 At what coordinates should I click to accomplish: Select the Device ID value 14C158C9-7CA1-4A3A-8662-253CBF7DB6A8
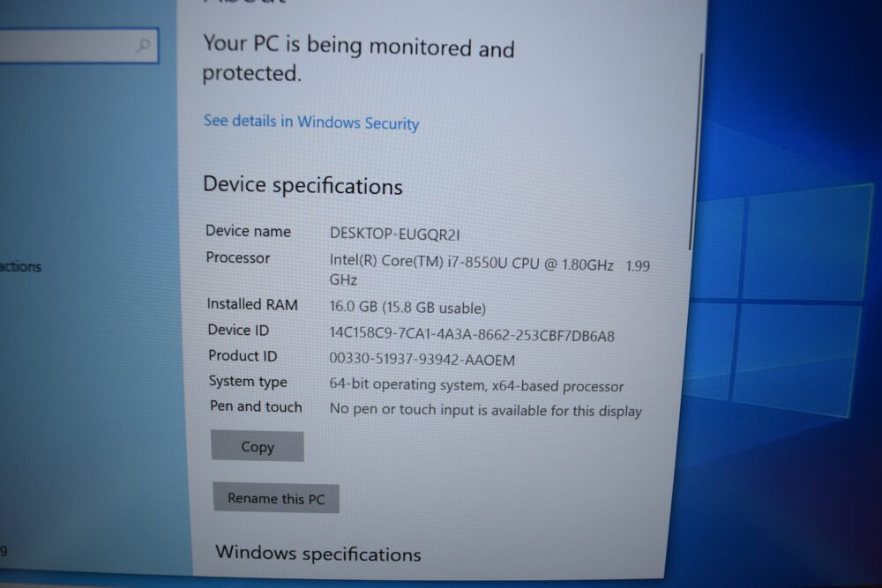pyautogui.click(x=471, y=334)
